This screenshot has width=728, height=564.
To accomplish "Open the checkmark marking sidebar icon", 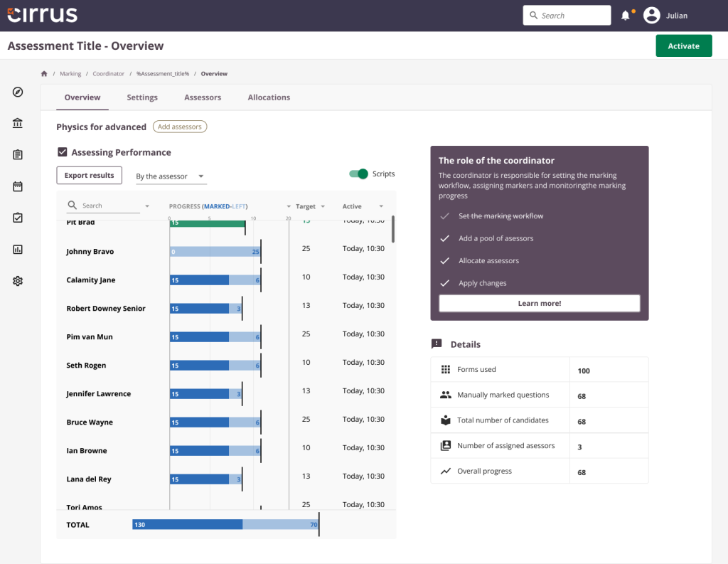I will tap(18, 218).
